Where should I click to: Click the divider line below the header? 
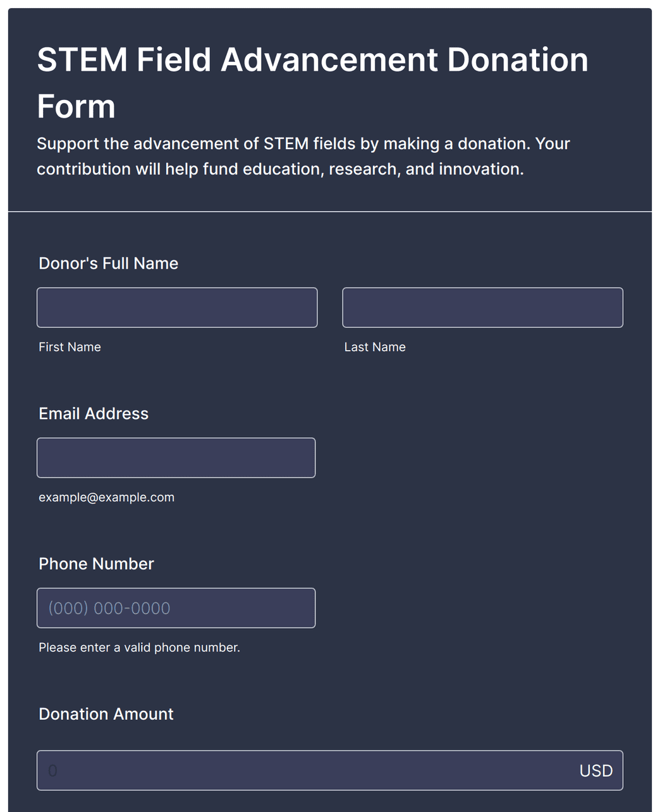[x=330, y=212]
